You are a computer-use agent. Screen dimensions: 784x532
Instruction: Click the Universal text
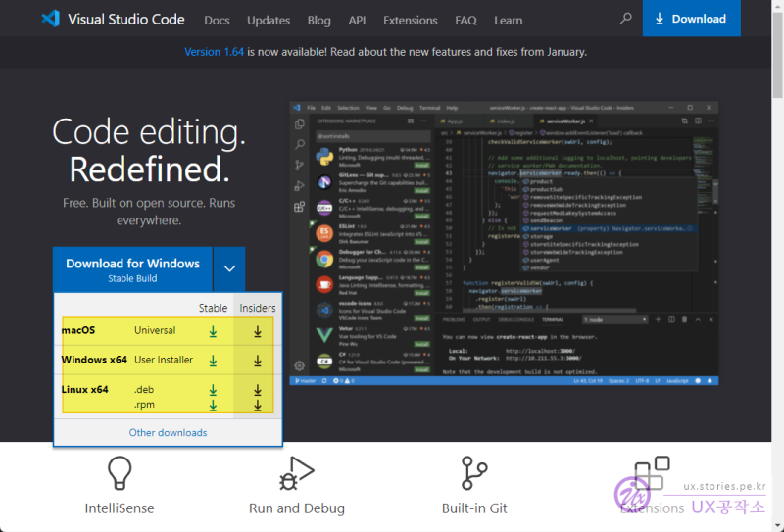tap(155, 330)
